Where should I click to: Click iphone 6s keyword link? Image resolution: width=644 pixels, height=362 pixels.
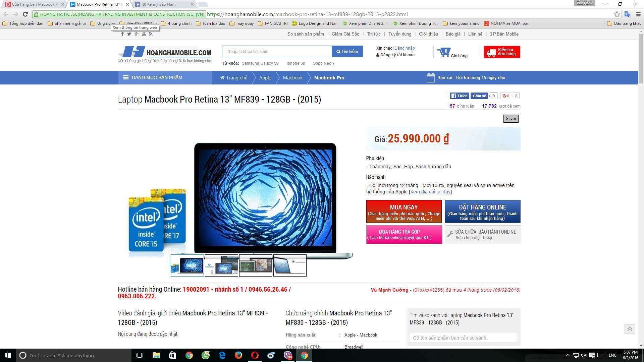pos(296,63)
